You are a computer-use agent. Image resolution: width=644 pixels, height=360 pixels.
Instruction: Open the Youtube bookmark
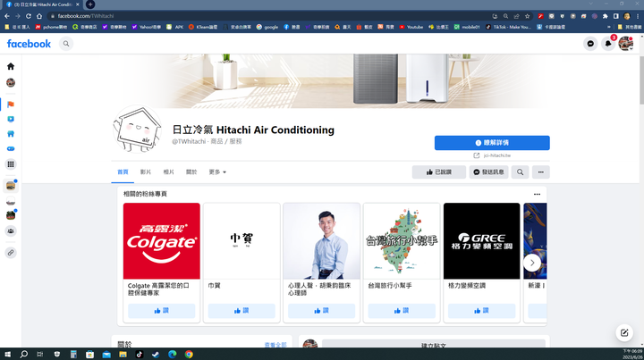point(411,27)
